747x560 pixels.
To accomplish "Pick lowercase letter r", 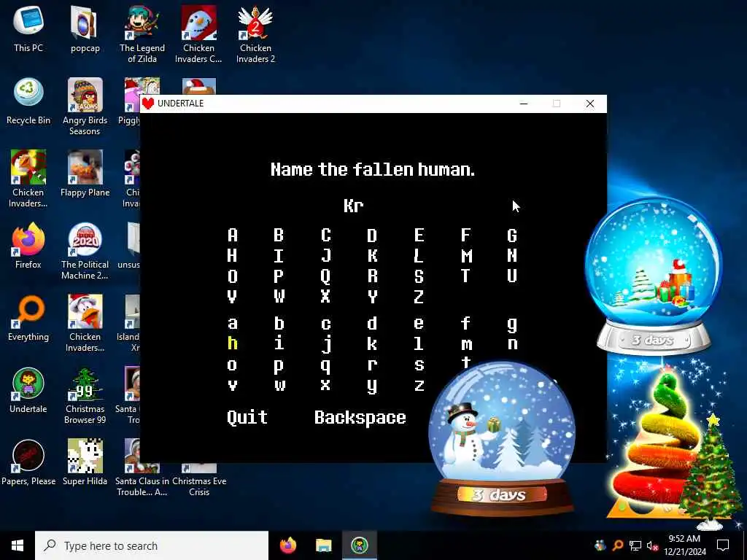I will coord(373,365).
